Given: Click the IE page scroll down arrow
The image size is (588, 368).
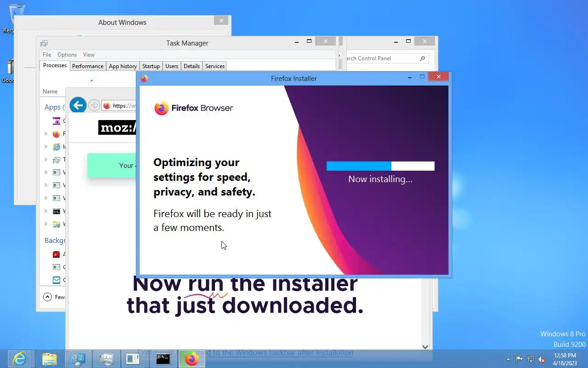Looking at the screenshot, I should (x=425, y=347).
